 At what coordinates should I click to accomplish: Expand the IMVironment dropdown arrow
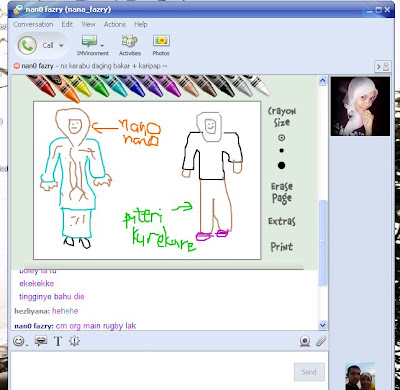click(x=102, y=46)
